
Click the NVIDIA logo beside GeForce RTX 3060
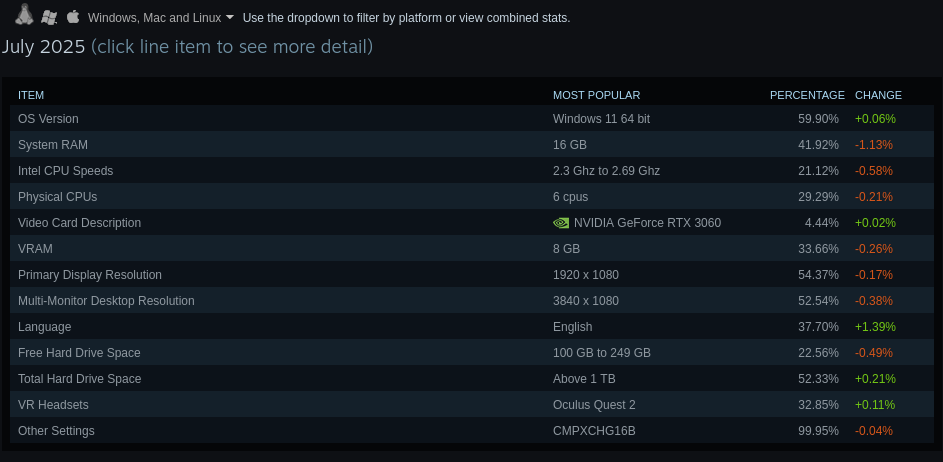[561, 223]
